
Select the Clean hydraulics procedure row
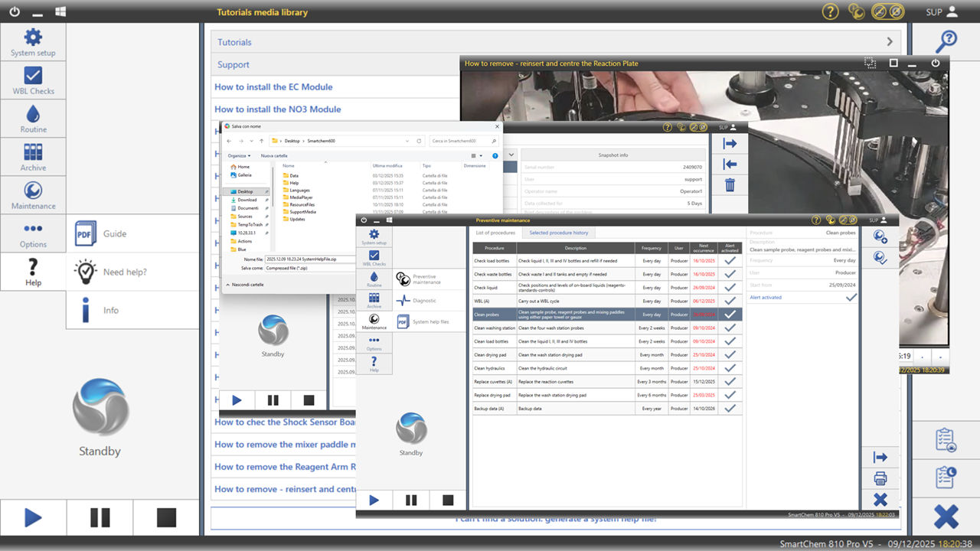608,368
